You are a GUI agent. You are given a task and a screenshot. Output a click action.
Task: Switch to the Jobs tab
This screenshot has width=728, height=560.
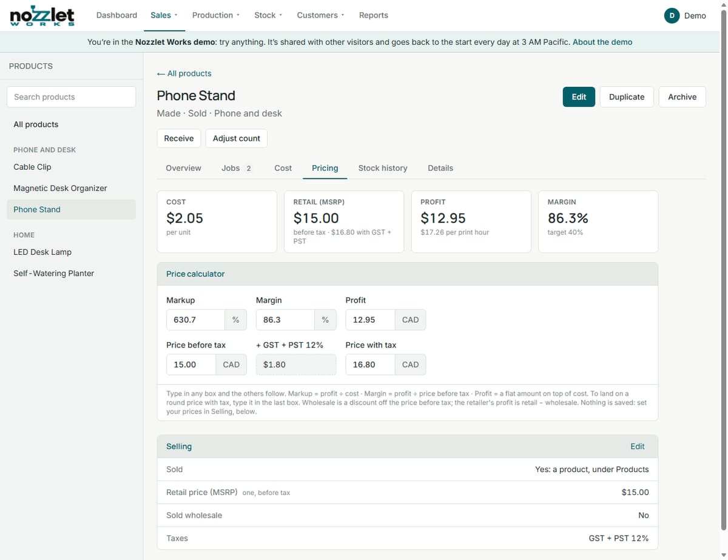[237, 168]
